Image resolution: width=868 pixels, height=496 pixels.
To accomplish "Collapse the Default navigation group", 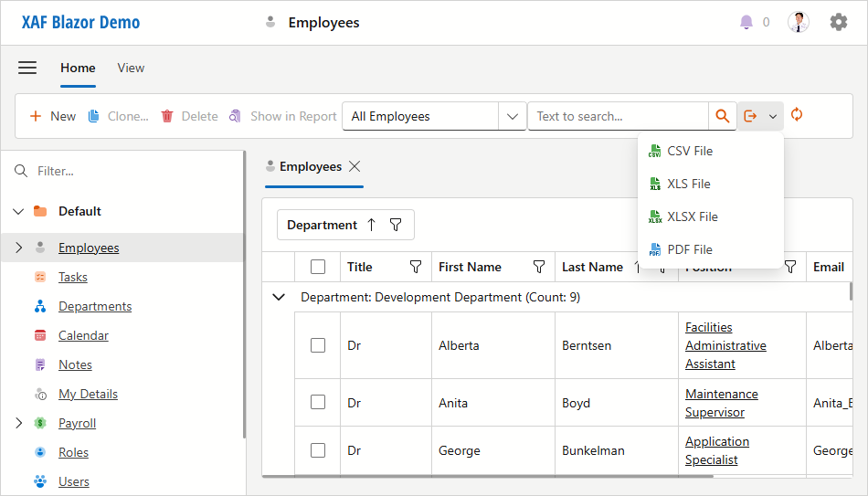I will [18, 212].
